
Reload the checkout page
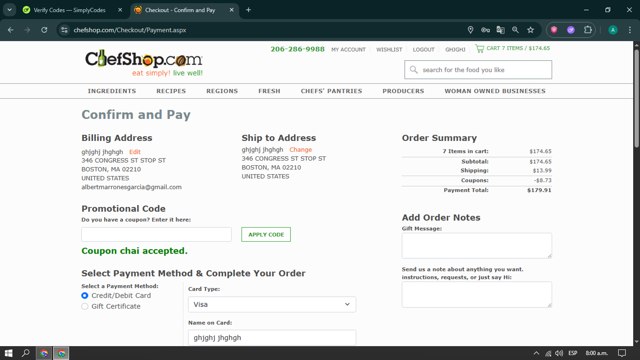(44, 30)
